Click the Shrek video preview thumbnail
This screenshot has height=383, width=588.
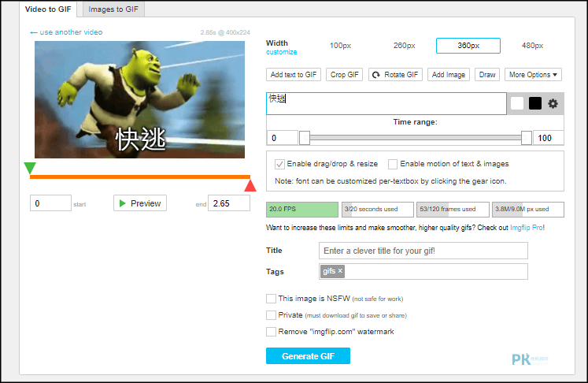pyautogui.click(x=139, y=99)
